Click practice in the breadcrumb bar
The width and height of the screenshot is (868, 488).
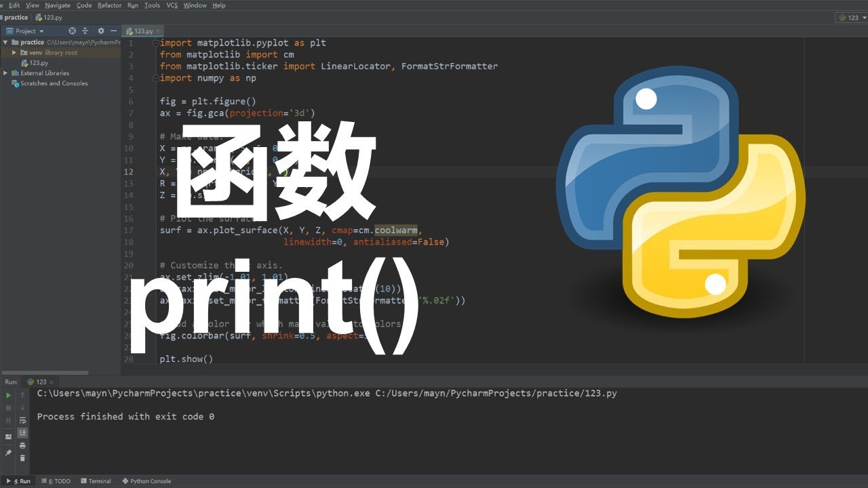point(16,18)
